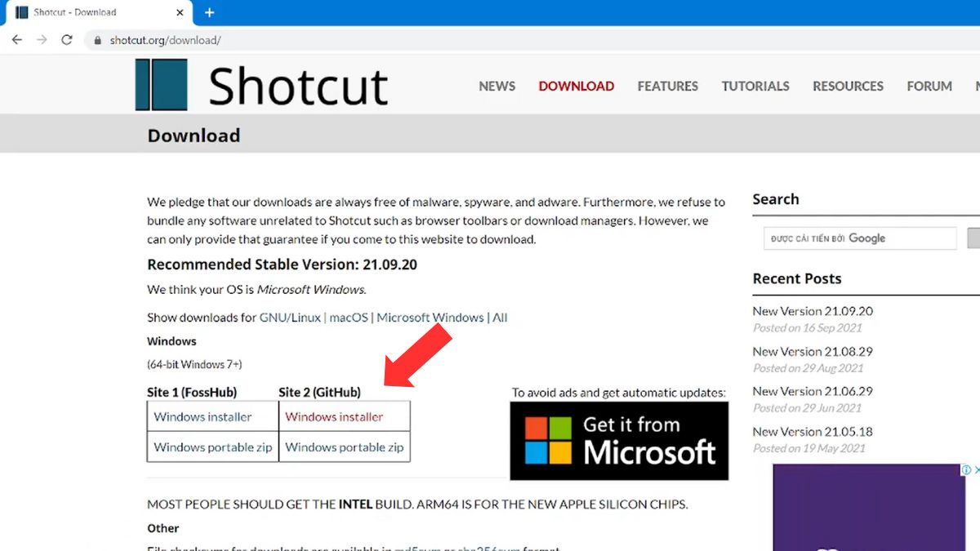Click the purple advertisement banner

[869, 507]
